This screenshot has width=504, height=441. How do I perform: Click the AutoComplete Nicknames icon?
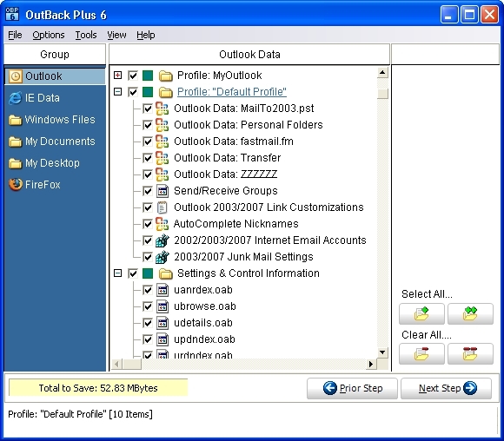(x=162, y=224)
